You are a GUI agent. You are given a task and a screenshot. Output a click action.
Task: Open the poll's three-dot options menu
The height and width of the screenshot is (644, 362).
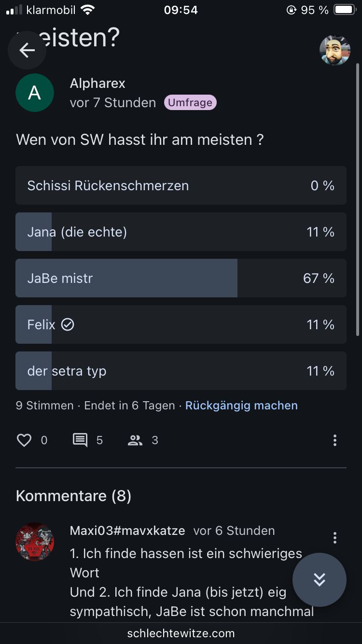pyautogui.click(x=334, y=440)
